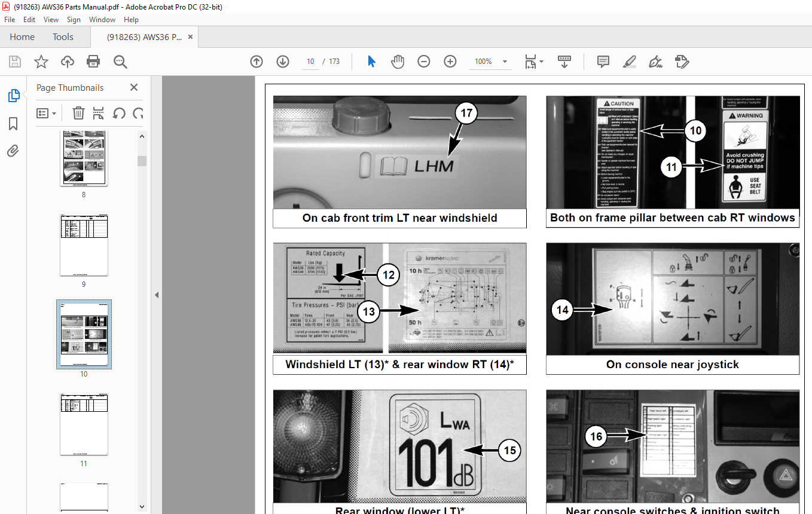Activate the hand pan tool
812x514 pixels.
click(x=398, y=62)
